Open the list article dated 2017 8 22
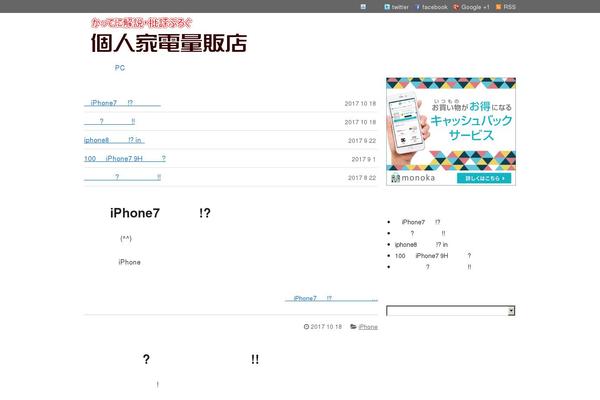This screenshot has height=400, width=600. click(x=122, y=177)
